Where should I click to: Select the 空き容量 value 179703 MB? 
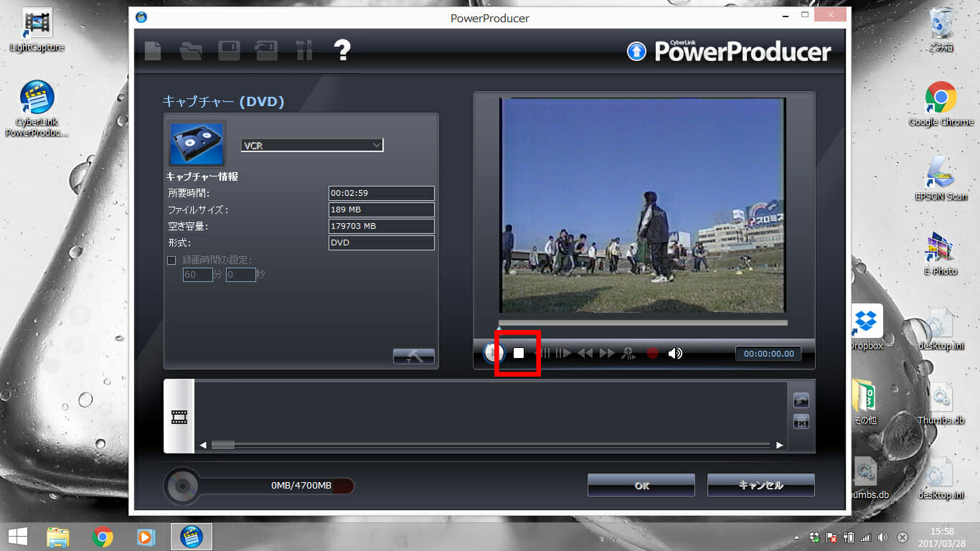click(x=382, y=227)
